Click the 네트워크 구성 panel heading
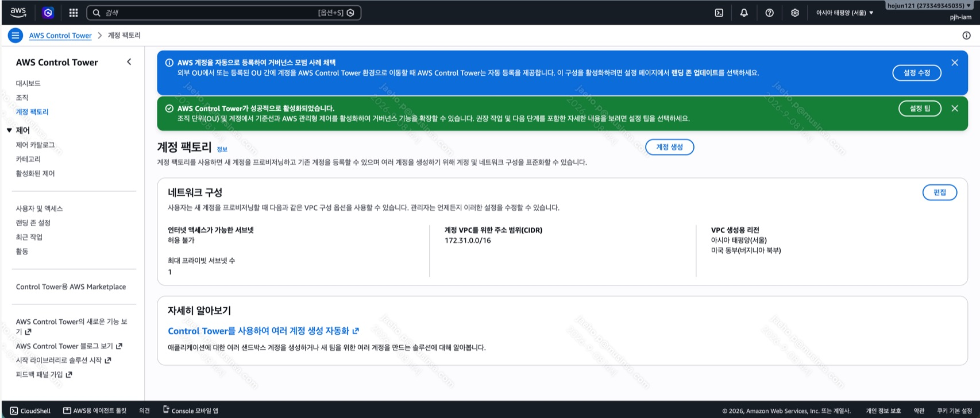 coord(195,192)
